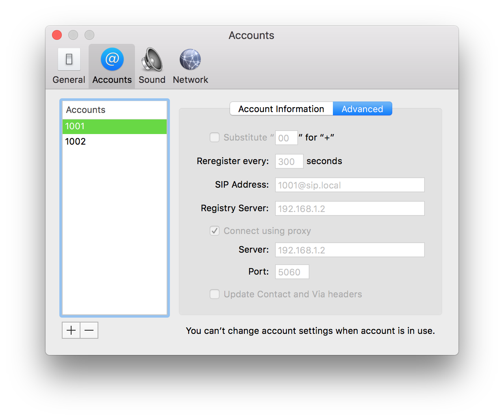The image size is (504, 420).
Task: Select the Advanced tab
Action: tap(363, 108)
